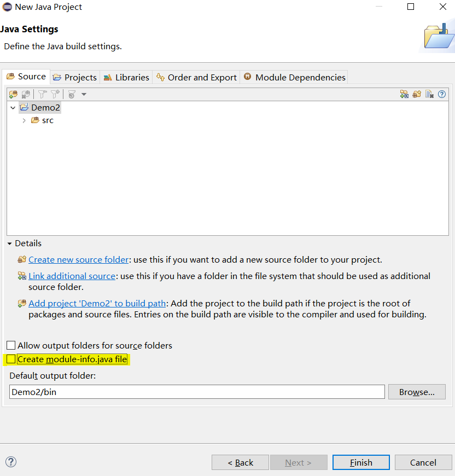Click Add project 'Demo2' to build path link
Screen dimensions: 455x476
click(x=97, y=303)
